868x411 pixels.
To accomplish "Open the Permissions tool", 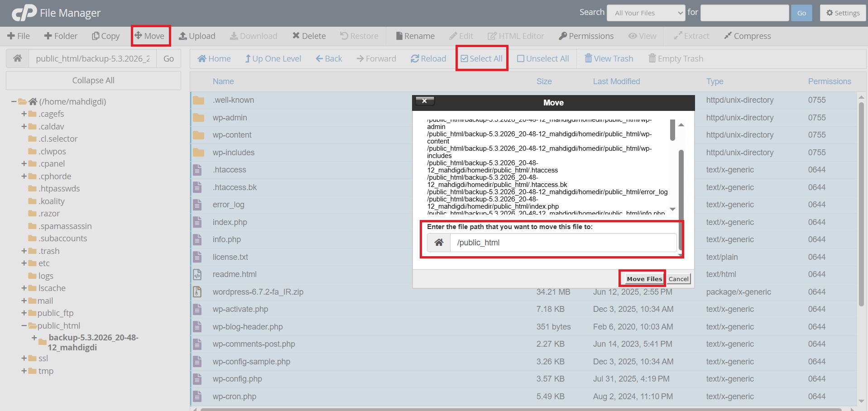I will 586,36.
